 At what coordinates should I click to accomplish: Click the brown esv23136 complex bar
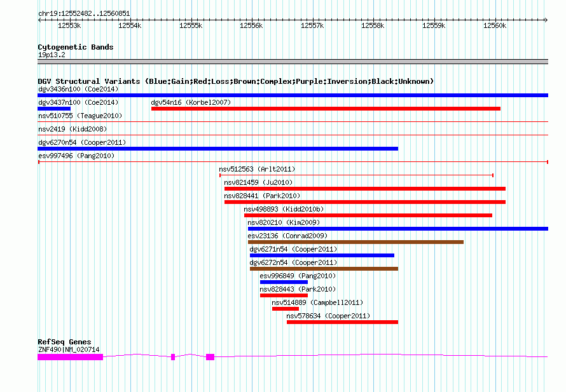[356, 242]
